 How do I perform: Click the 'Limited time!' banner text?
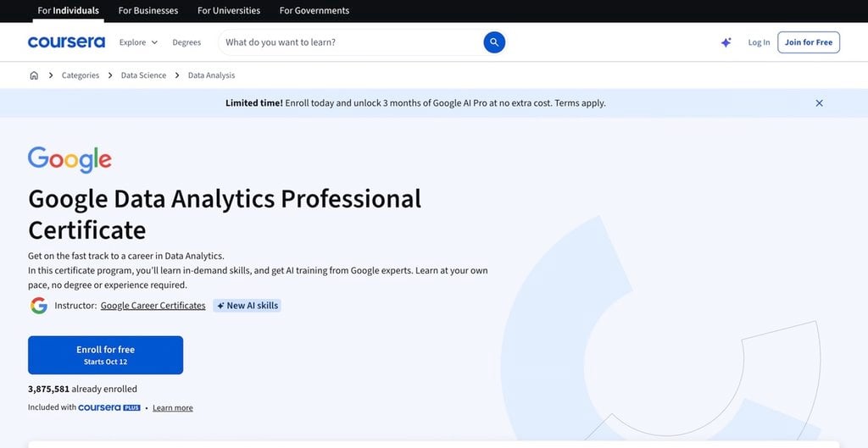[x=254, y=102]
